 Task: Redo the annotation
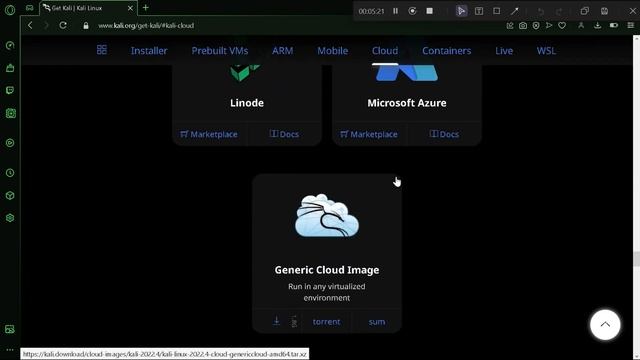(559, 11)
